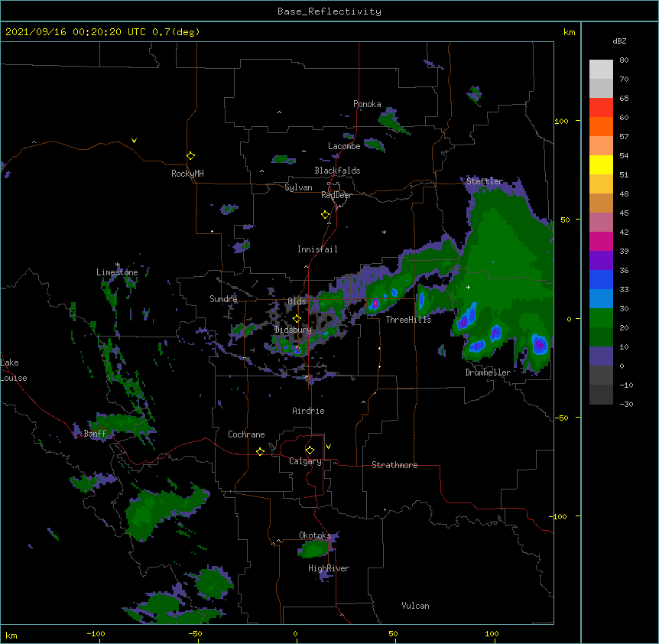Image resolution: width=659 pixels, height=644 pixels.
Task: Select the asterisk marker above the Limestone label
Action: pyautogui.click(x=117, y=265)
